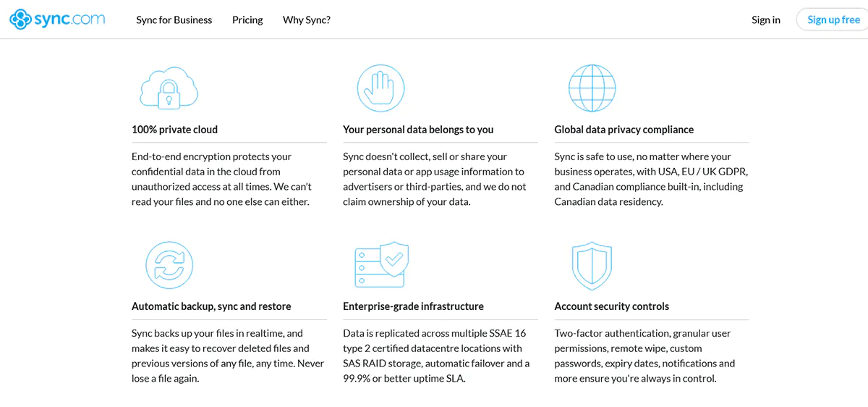The width and height of the screenshot is (868, 407).
Task: Click the Global data privacy compliance heading
Action: pos(624,130)
